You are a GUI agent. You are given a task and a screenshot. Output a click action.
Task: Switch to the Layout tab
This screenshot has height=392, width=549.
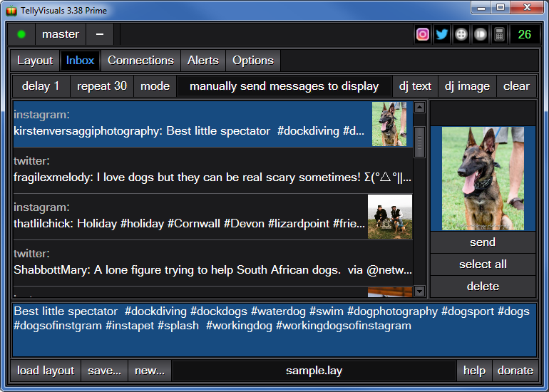[x=35, y=61]
